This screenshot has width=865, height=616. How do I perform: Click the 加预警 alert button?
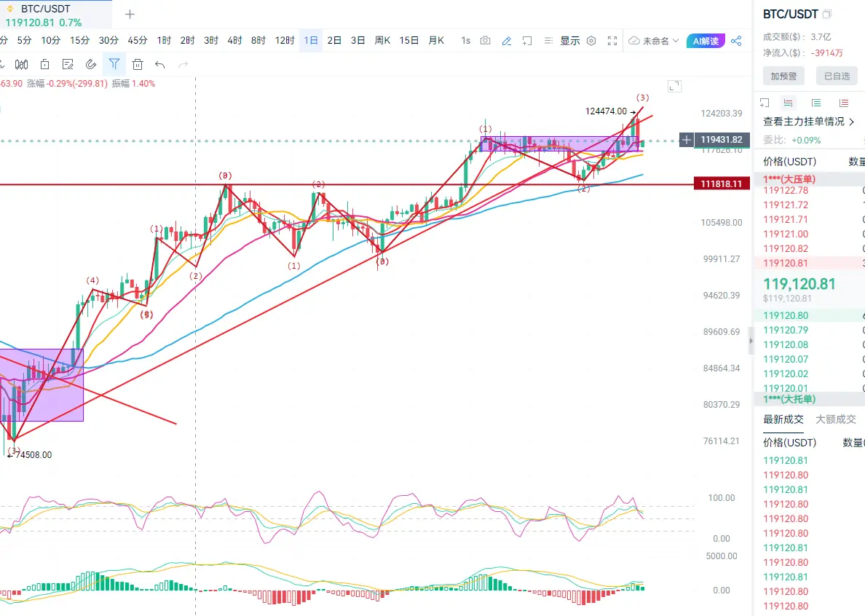click(783, 76)
